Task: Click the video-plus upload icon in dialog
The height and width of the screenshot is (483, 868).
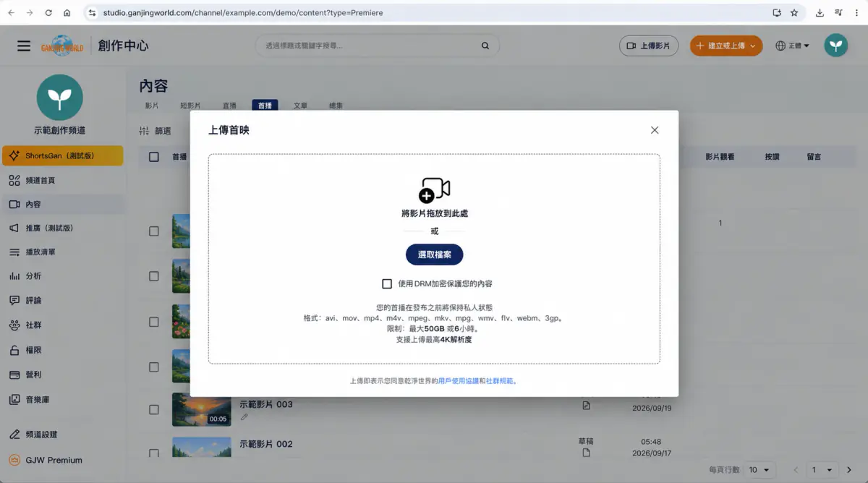Action: coord(434,190)
